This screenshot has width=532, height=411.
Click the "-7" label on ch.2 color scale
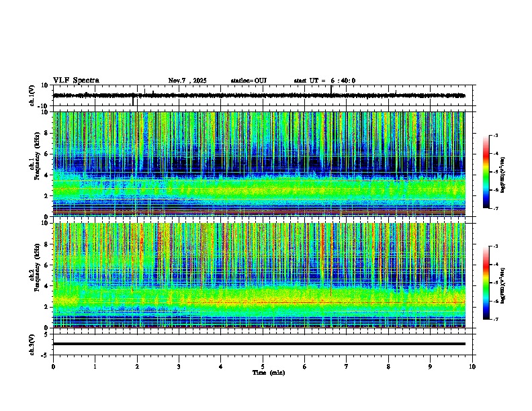(x=495, y=319)
